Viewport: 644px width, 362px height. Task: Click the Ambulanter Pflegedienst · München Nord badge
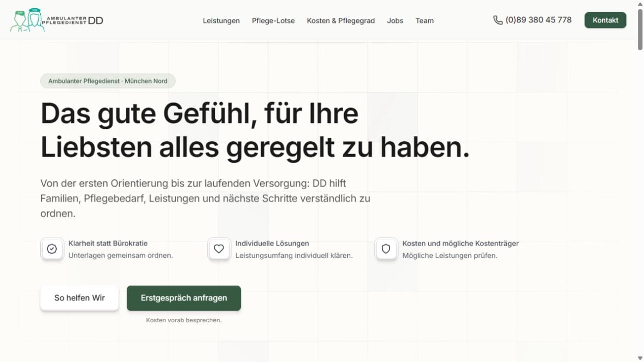coord(108,81)
